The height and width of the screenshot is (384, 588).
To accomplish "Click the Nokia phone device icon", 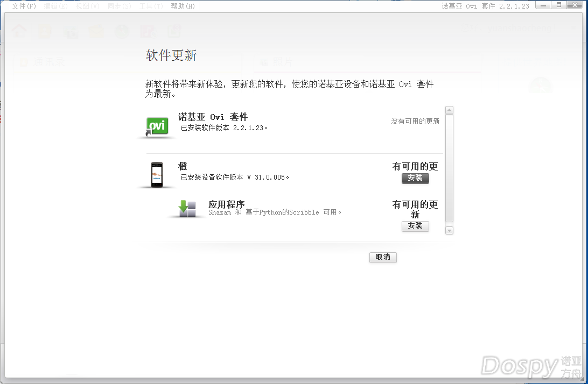I will [157, 175].
